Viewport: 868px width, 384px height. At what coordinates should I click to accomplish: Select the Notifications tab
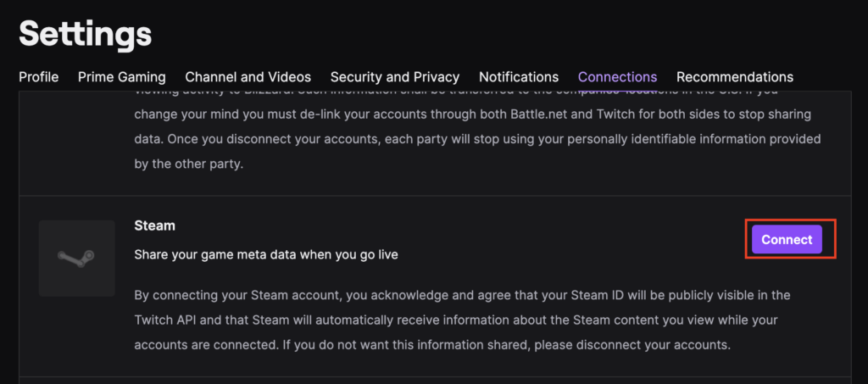click(519, 77)
